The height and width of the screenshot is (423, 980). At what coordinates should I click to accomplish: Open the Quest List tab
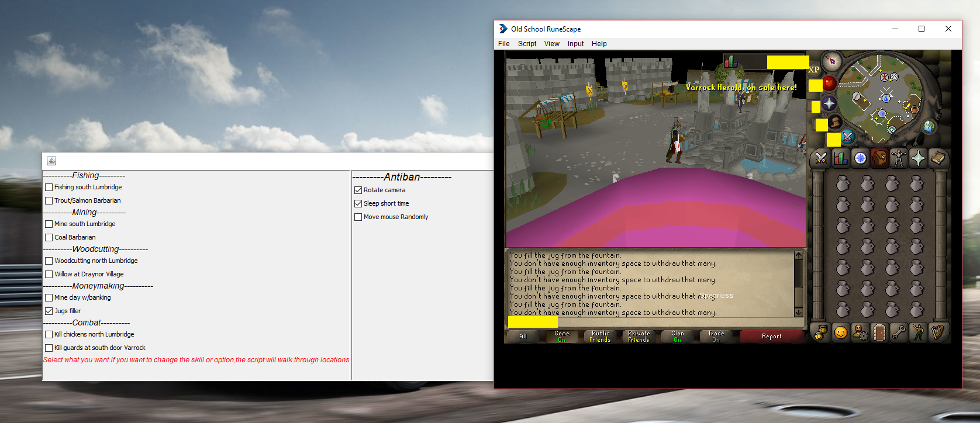[860, 158]
